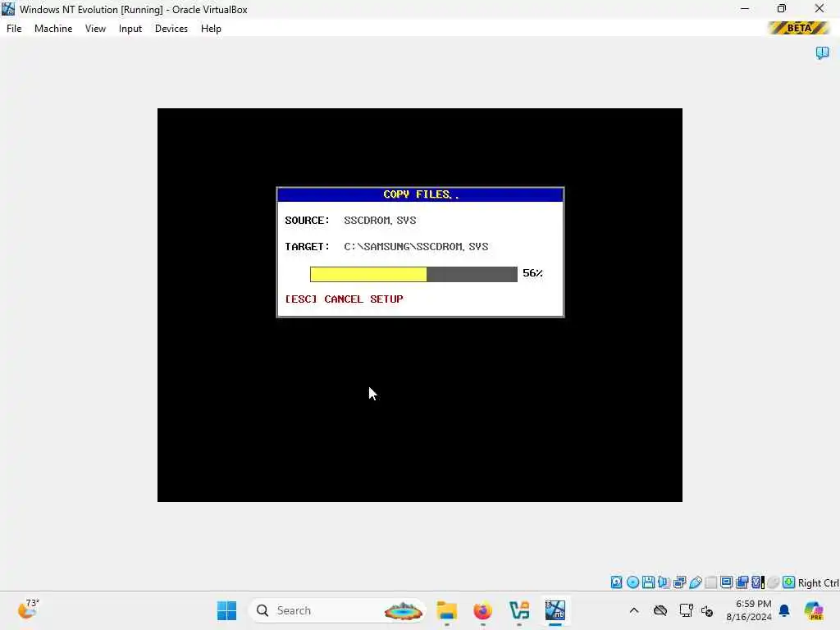Open Copilot preview icon in the taskbar
Screen dimensions: 840x630
814,610
